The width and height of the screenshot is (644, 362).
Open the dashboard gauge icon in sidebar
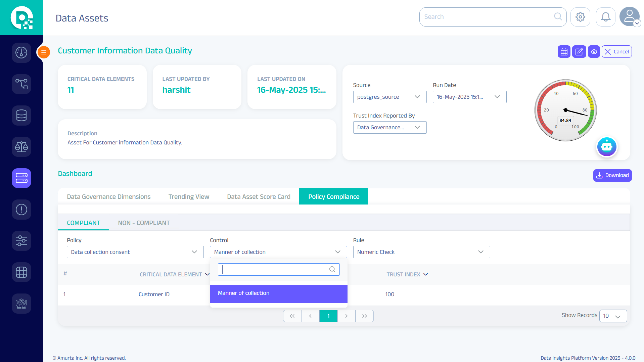point(21,52)
